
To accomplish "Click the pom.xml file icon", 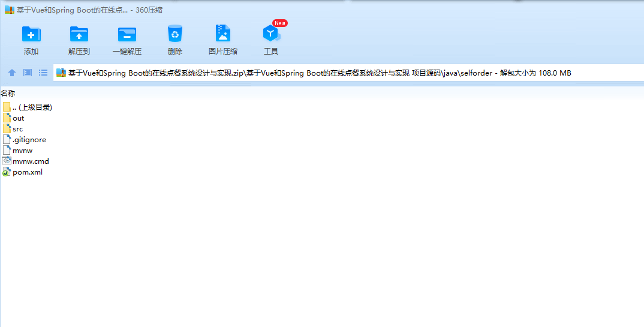I will 7,172.
